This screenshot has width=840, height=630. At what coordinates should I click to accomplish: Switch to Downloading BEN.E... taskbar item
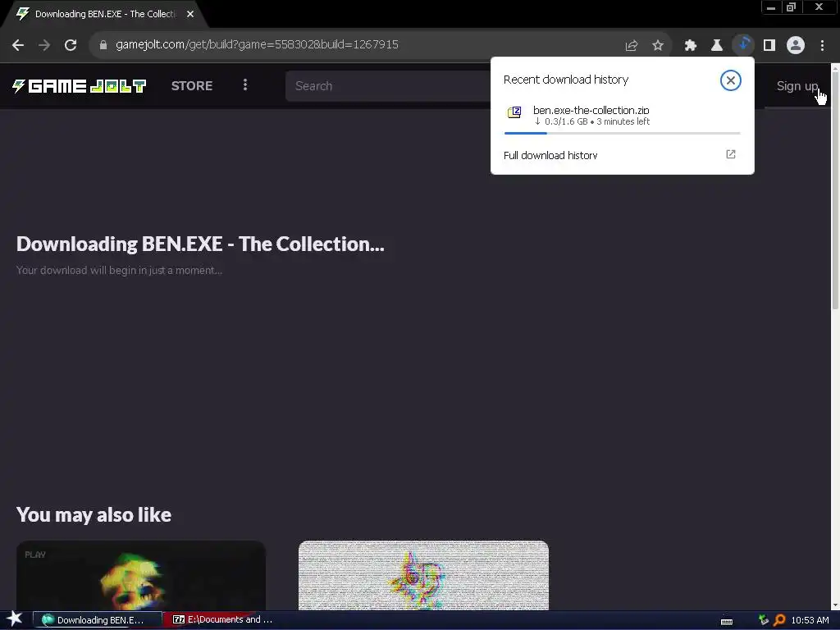[x=98, y=620]
